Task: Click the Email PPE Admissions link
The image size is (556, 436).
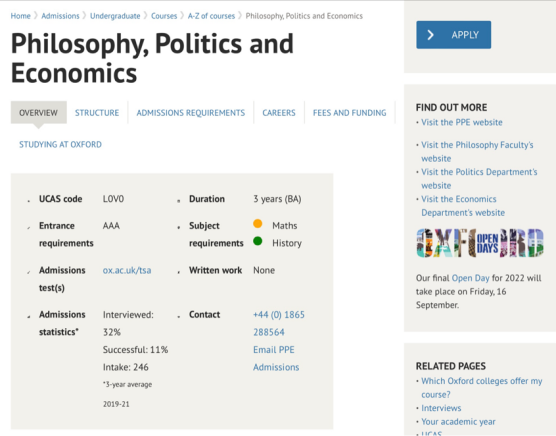Action: coord(276,358)
